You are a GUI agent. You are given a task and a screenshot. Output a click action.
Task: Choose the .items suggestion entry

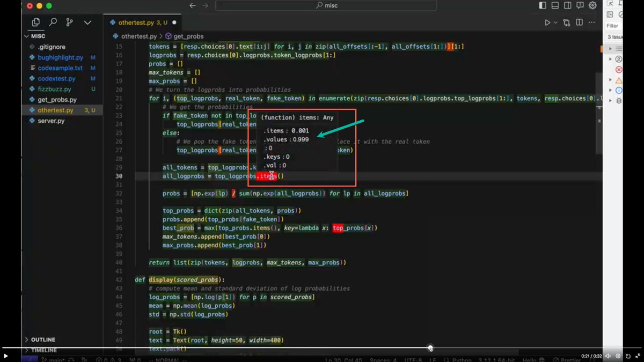click(x=286, y=130)
